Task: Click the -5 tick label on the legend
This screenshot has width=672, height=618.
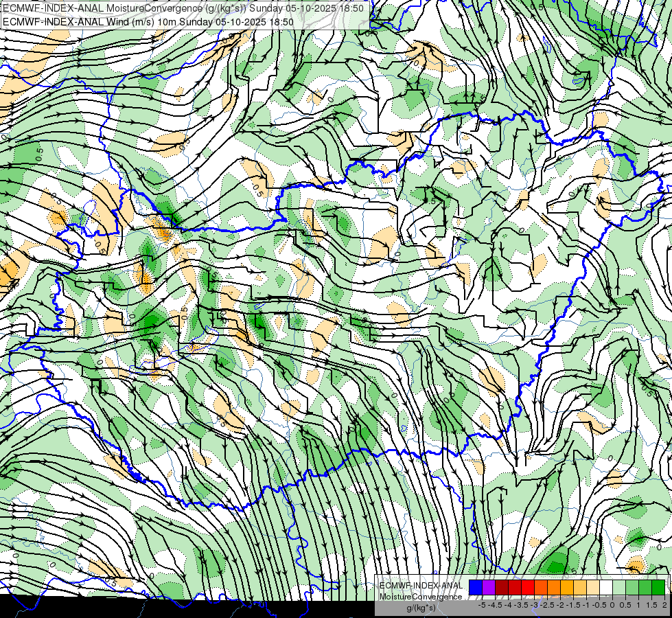Action: (x=482, y=605)
